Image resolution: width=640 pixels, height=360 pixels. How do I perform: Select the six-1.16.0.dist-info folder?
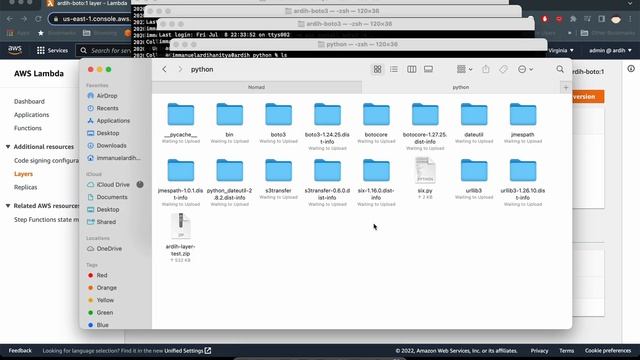click(376, 171)
